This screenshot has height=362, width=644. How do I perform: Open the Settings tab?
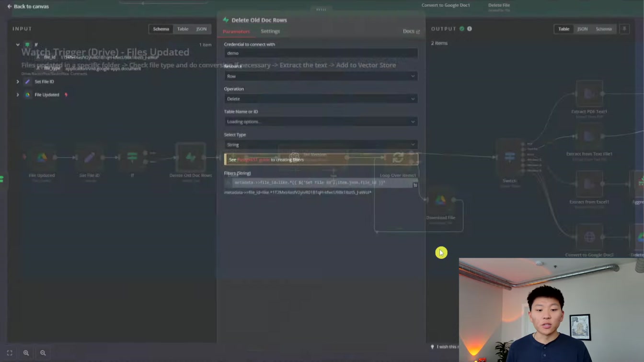[270, 31]
